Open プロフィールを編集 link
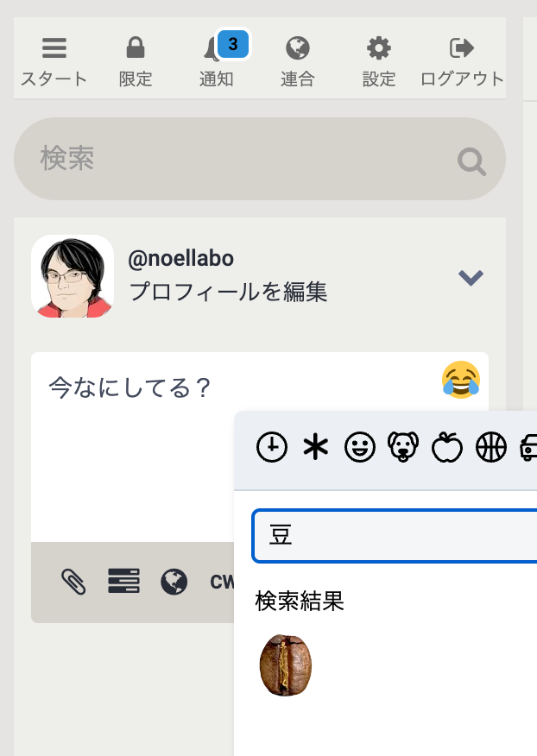The width and height of the screenshot is (537, 756). tap(228, 292)
